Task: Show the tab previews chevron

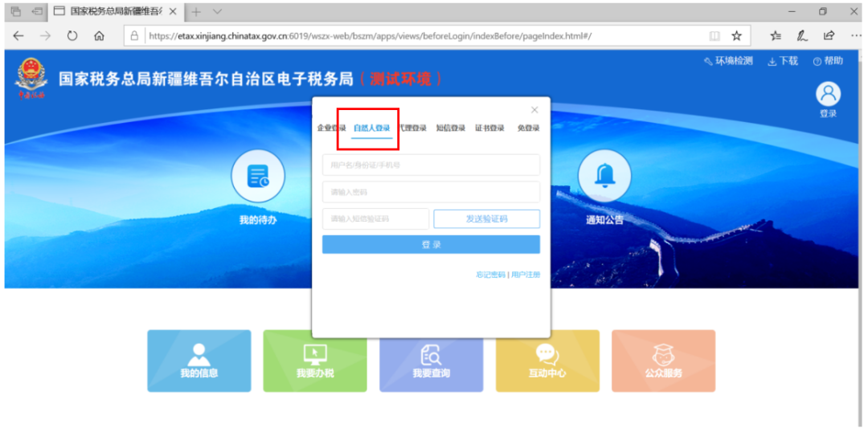Action: click(218, 11)
